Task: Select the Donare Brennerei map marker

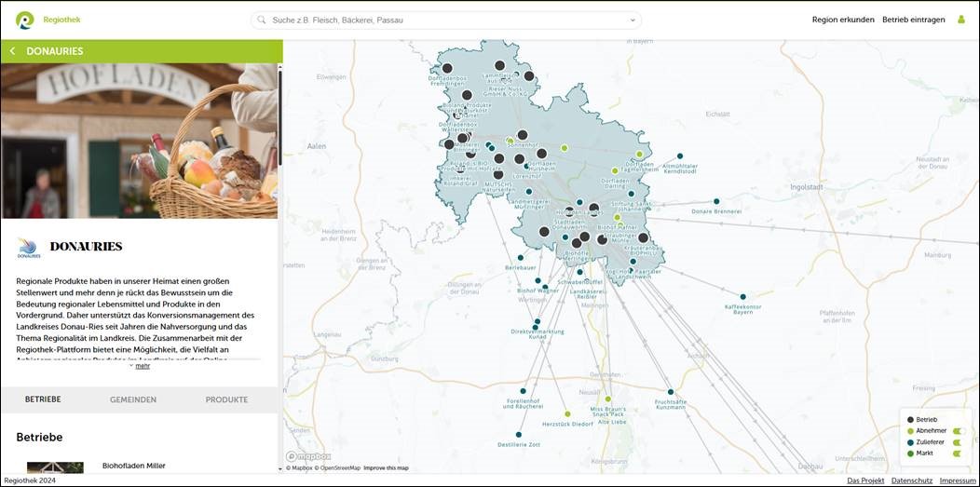Action: tap(716, 201)
